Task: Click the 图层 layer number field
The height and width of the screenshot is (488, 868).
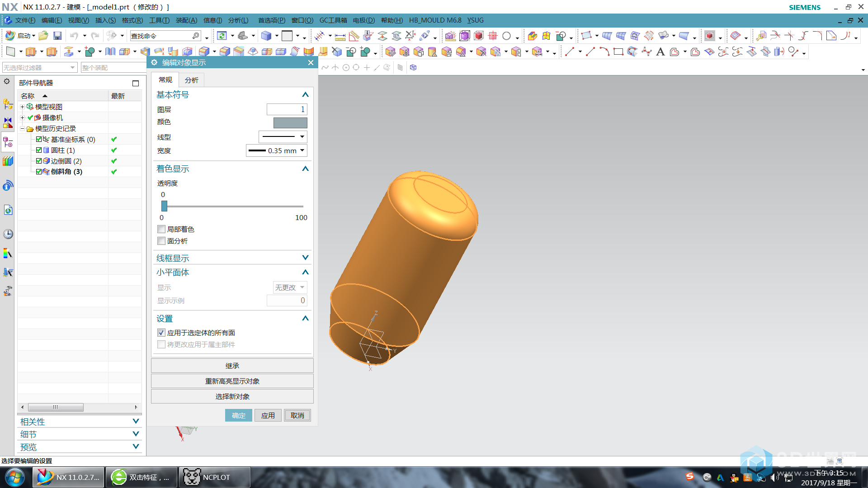Action: (287, 109)
